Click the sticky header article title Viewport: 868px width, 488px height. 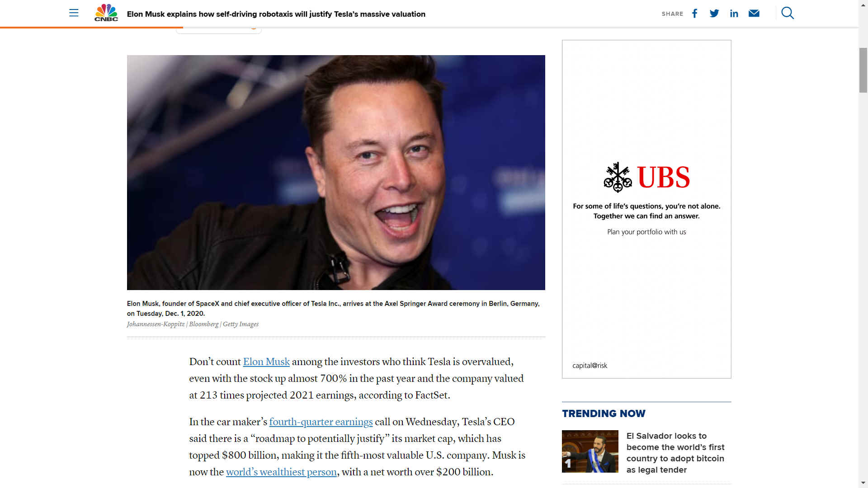pos(276,14)
